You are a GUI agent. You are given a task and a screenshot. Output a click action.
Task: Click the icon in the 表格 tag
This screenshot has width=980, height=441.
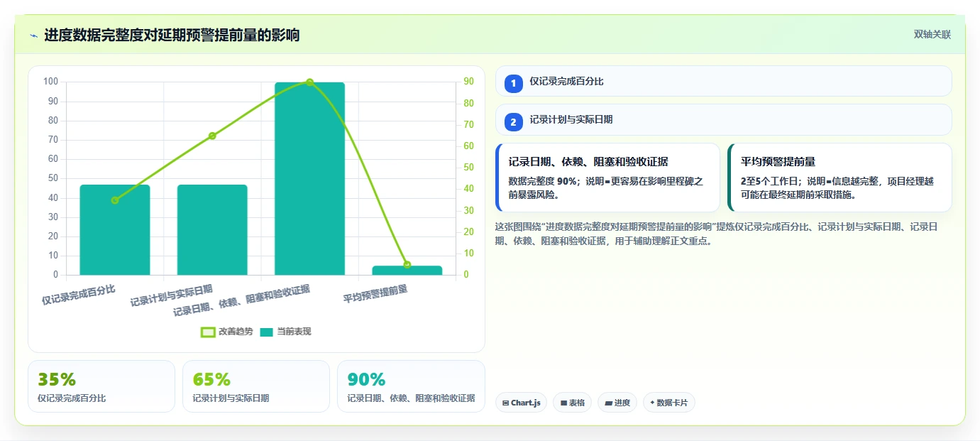click(563, 403)
